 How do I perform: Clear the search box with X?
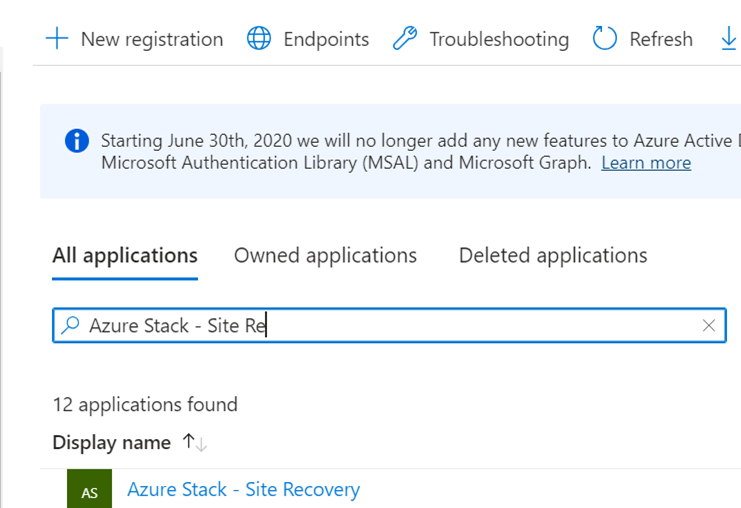click(709, 325)
